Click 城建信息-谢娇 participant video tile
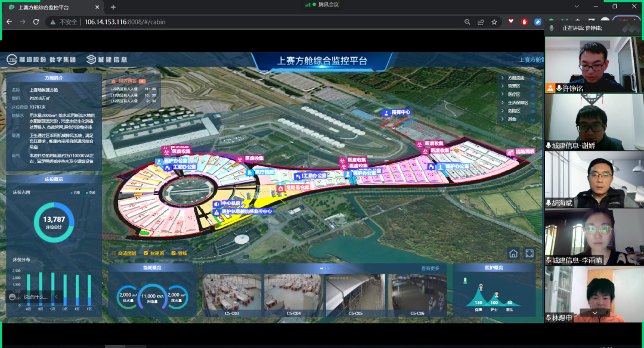Screen dimensions: 644x348 click(x=595, y=122)
